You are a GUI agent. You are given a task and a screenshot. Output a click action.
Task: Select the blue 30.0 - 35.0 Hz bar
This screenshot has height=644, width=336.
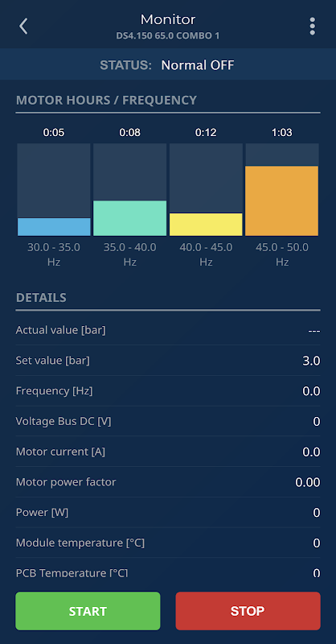[54, 227]
